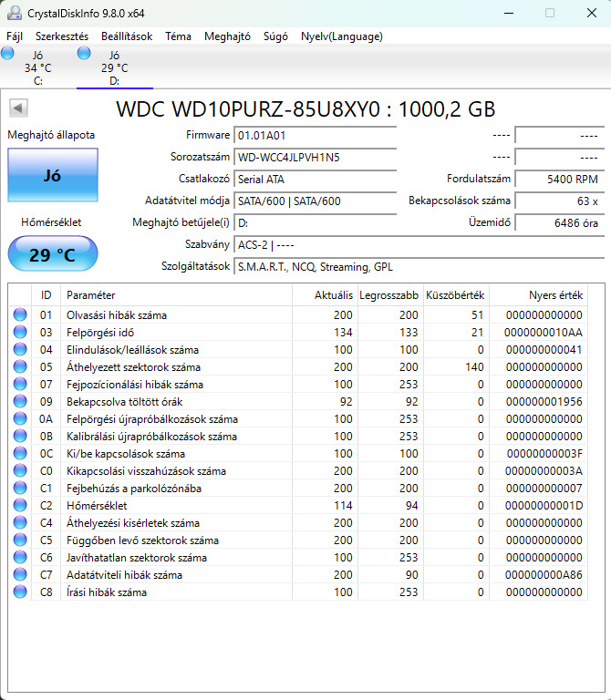Click the status orb for Írási hibák száma
This screenshot has height=700, width=611.
coord(20,592)
